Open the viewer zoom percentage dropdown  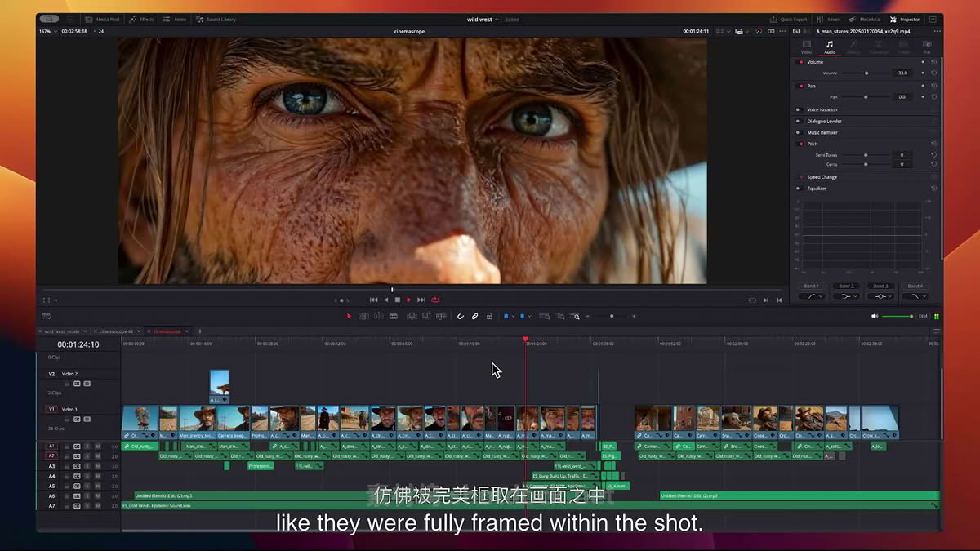pos(48,31)
